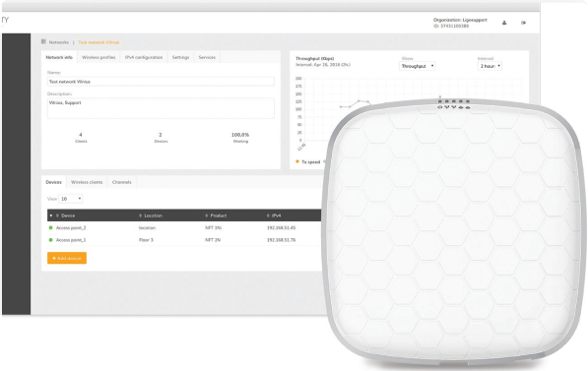The height and width of the screenshot is (371, 588).
Task: Switch to the IPv4 configuration tab
Action: point(144,57)
